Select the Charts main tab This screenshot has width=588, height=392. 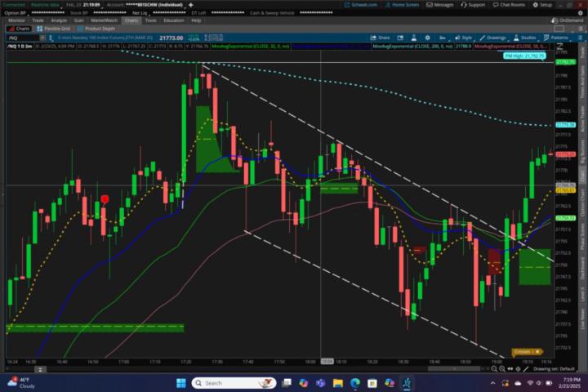[x=131, y=20]
